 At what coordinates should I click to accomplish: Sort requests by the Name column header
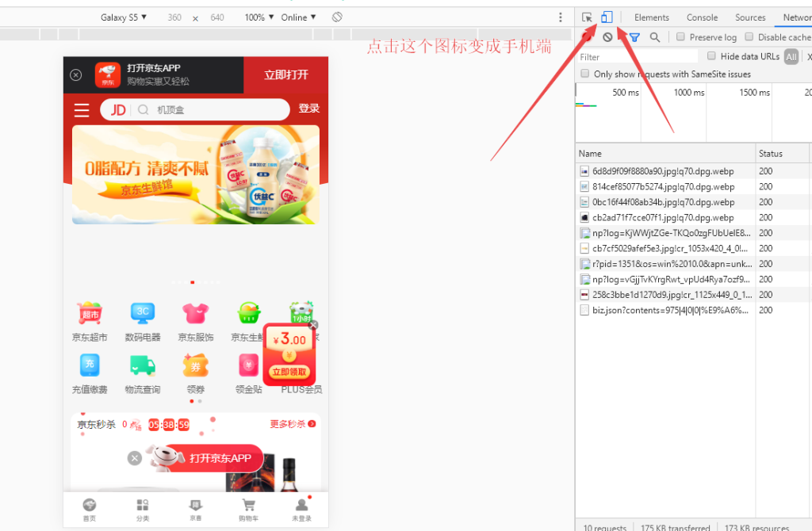(665, 153)
